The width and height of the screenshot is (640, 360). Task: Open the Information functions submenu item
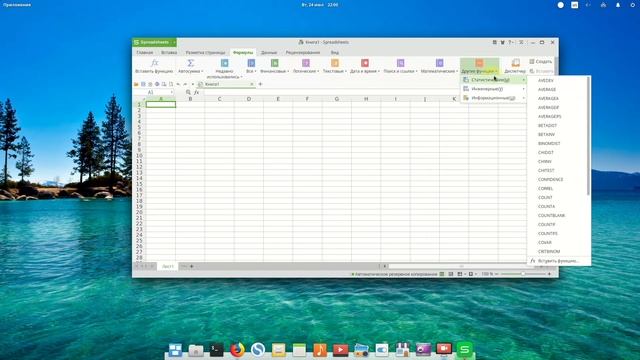pos(493,98)
